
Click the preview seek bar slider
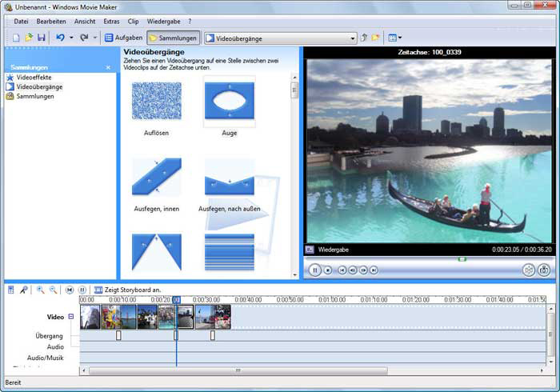pos(462,258)
